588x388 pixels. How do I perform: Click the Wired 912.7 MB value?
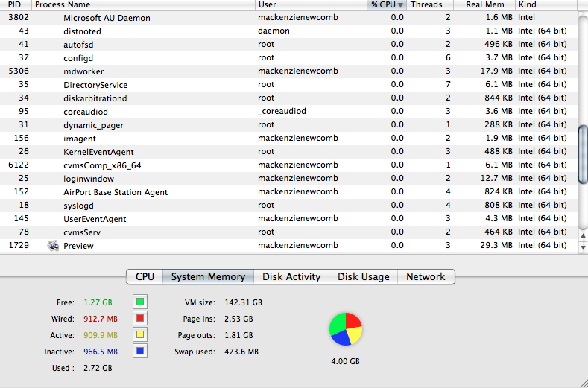coord(101,319)
